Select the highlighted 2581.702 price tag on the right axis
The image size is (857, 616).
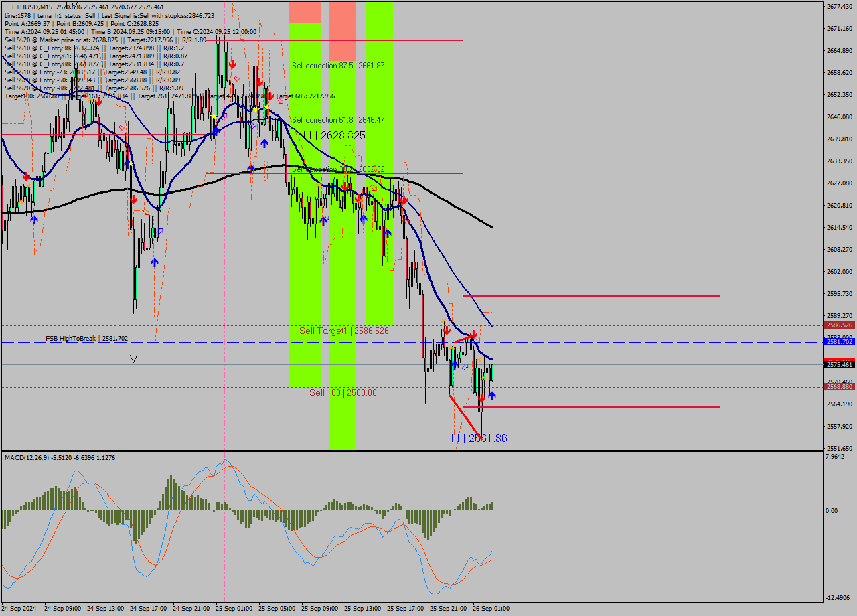tap(841, 341)
